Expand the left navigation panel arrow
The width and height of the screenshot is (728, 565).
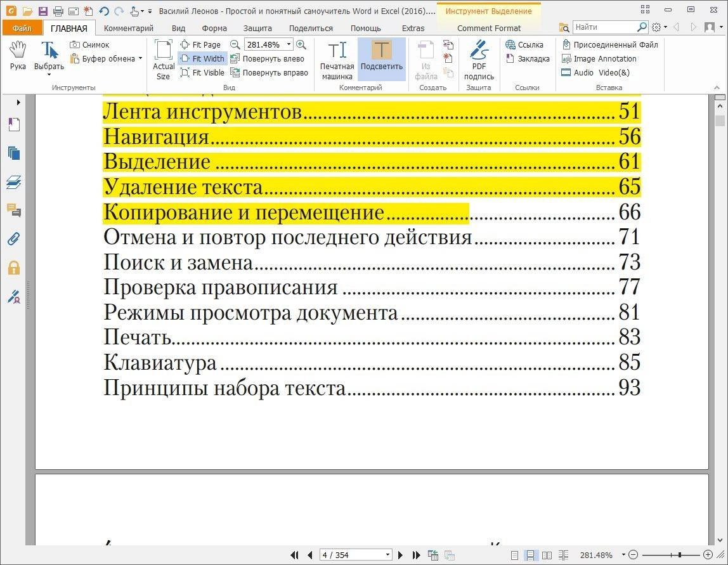tap(18, 102)
